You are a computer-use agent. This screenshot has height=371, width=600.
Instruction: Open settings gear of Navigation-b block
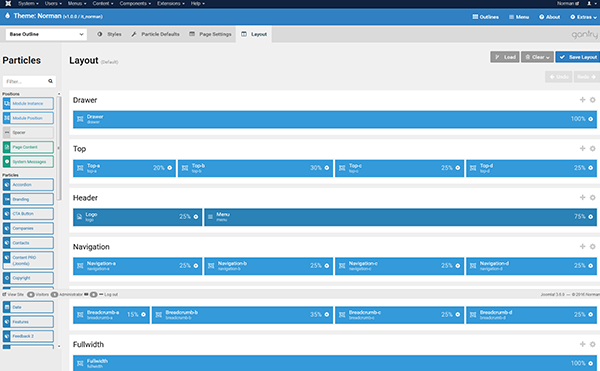pos(327,266)
